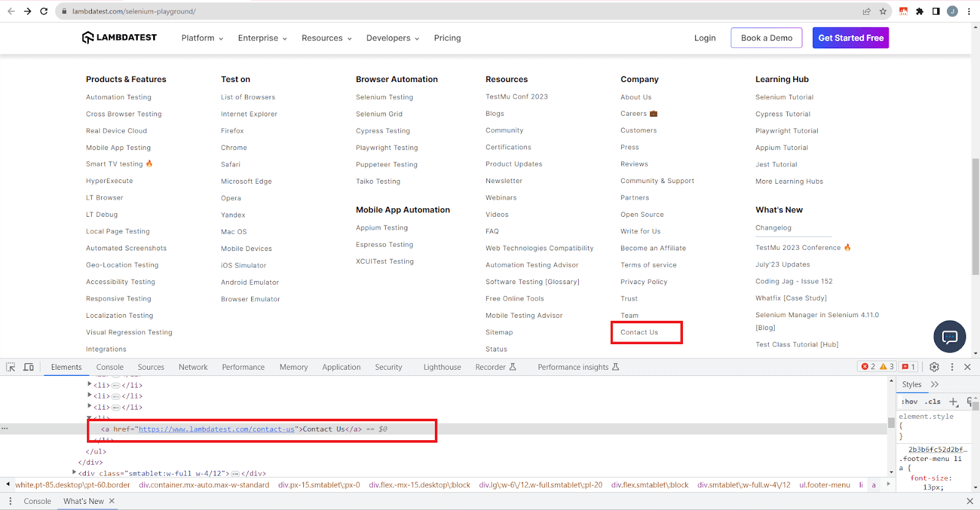This screenshot has height=510, width=980.
Task: Toggle the .cls element classes button
Action: (933, 402)
